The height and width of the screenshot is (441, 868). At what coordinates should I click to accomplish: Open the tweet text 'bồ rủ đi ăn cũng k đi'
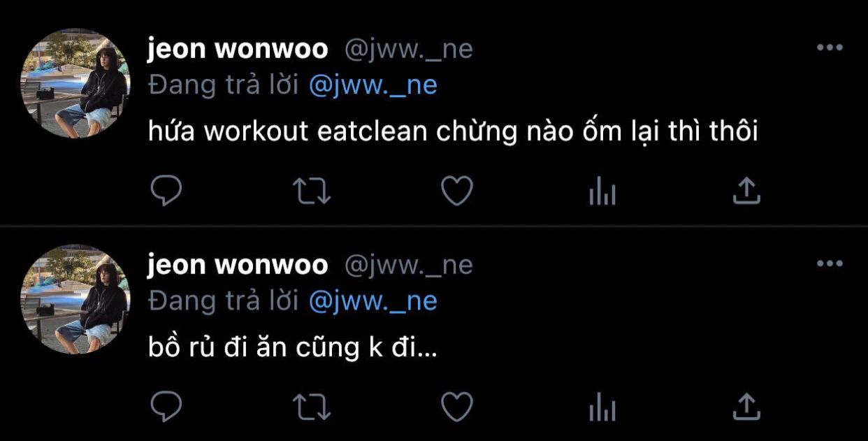pyautogui.click(x=293, y=347)
